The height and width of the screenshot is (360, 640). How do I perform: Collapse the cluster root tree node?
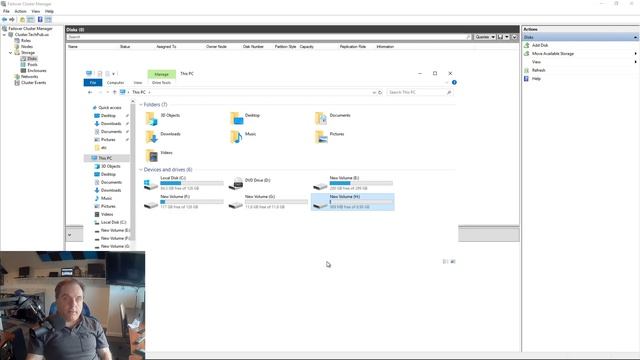4,35
